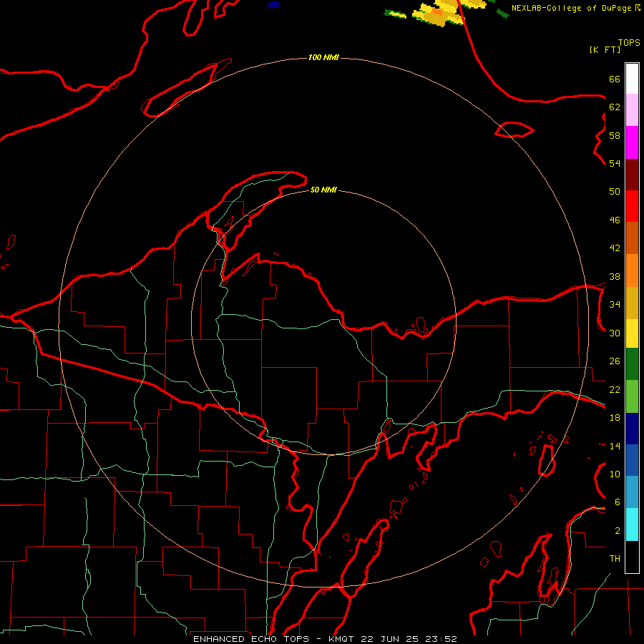Click the legend value 6
Viewport: 644px width, 644px height.
tap(618, 502)
